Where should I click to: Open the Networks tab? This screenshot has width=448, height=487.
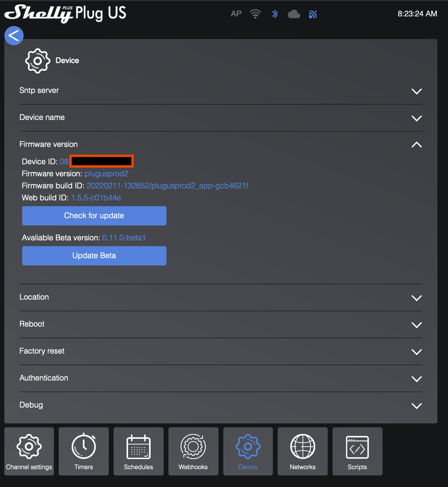click(x=303, y=451)
